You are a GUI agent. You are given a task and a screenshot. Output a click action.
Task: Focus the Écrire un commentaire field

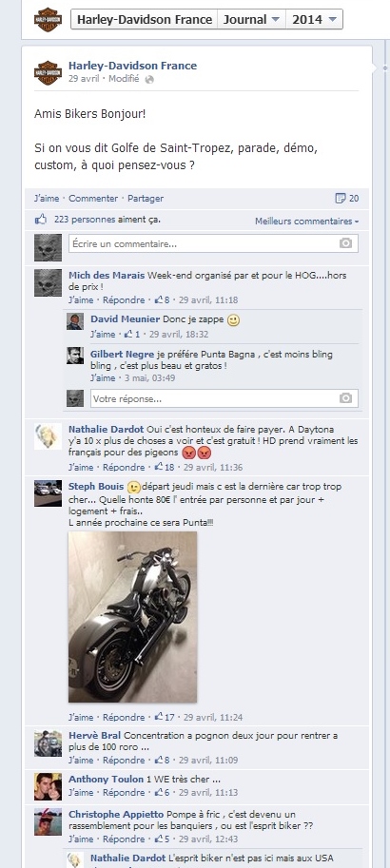(213, 243)
